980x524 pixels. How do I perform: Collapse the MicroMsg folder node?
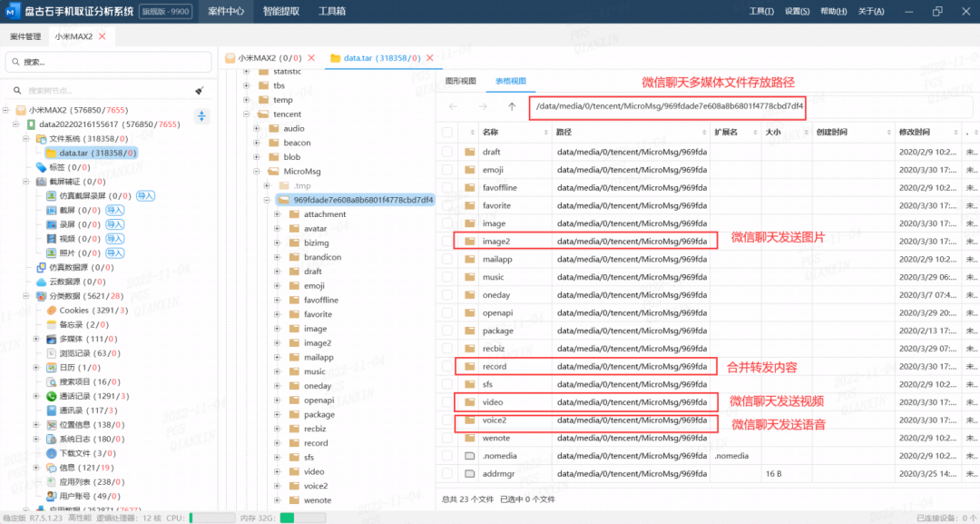[x=256, y=172]
